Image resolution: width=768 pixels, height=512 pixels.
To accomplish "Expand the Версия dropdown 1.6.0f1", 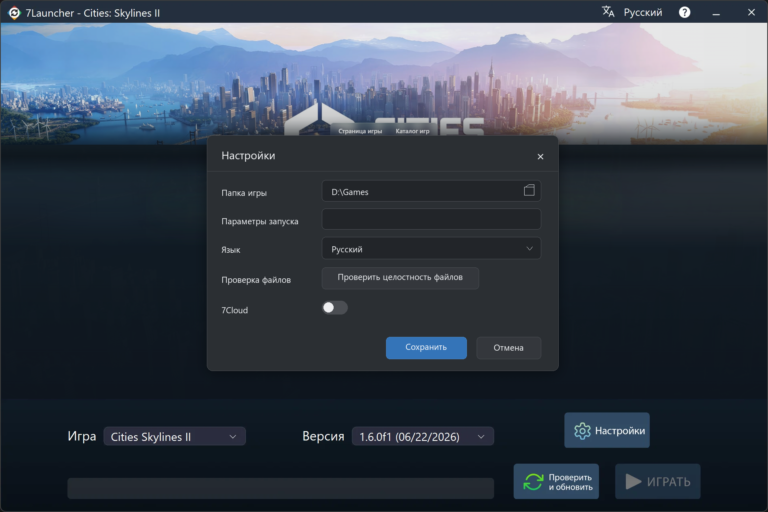I will (x=423, y=437).
